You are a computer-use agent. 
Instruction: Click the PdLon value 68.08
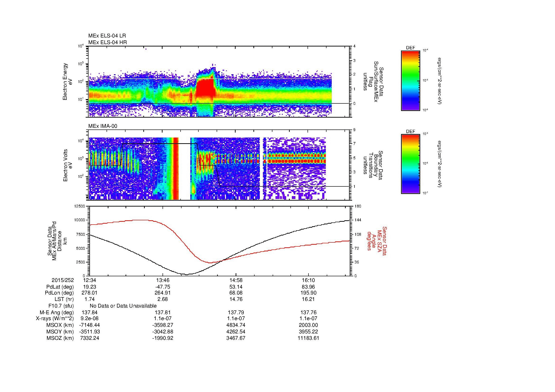[x=236, y=293]
